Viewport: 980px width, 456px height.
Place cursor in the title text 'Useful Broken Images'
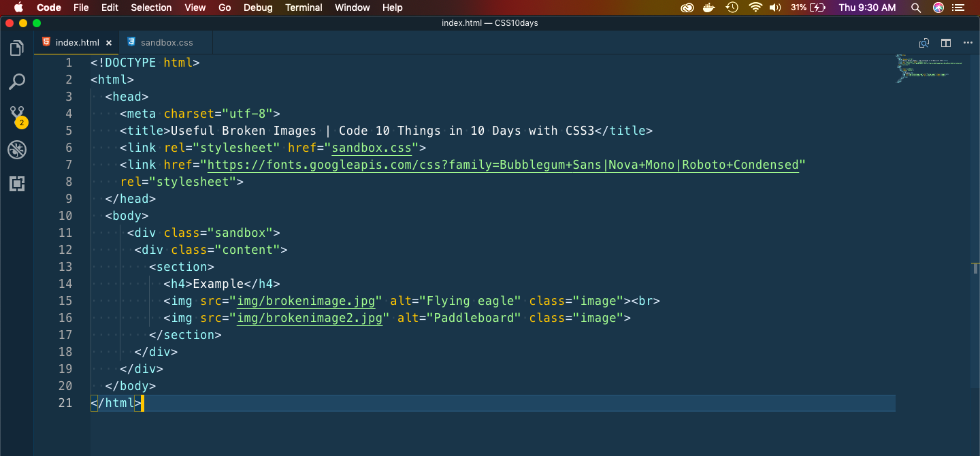pos(244,131)
